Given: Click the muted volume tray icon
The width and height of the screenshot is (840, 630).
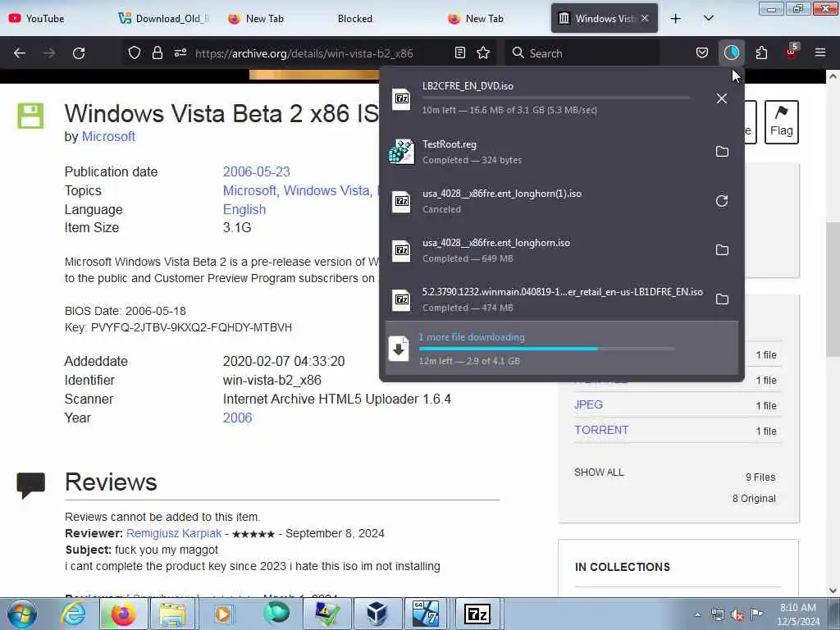Looking at the screenshot, I should tap(737, 614).
